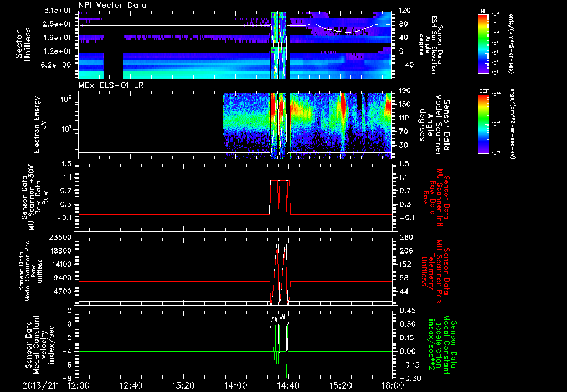The height and width of the screenshot is (392, 567).
Task: Select the 14:00 time axis label
Action: click(235, 385)
